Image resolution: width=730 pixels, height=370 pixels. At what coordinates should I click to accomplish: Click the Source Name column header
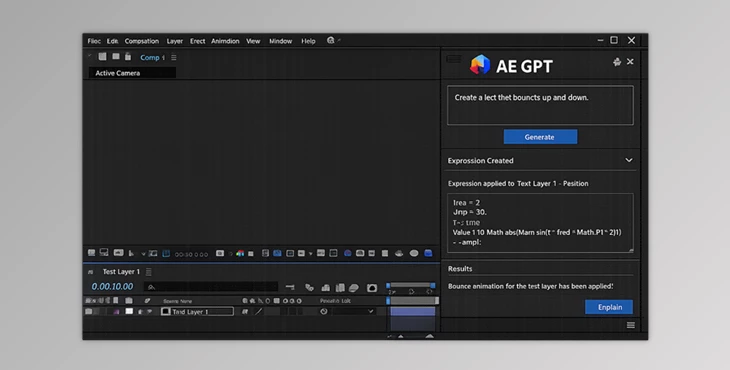click(177, 301)
